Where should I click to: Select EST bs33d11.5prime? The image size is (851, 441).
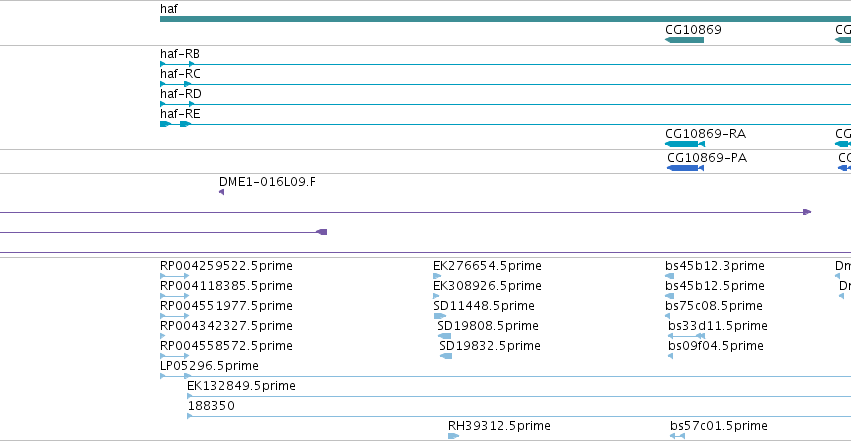click(x=718, y=326)
